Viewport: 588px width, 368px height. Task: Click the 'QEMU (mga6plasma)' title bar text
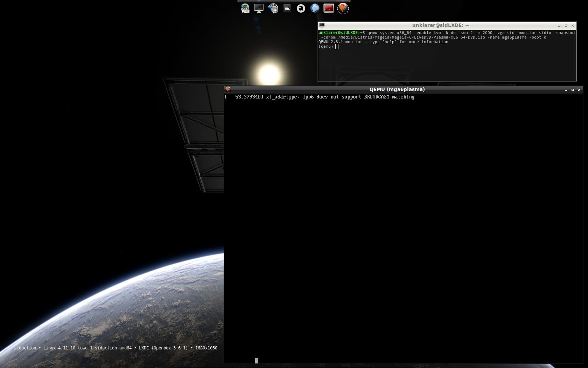point(397,89)
